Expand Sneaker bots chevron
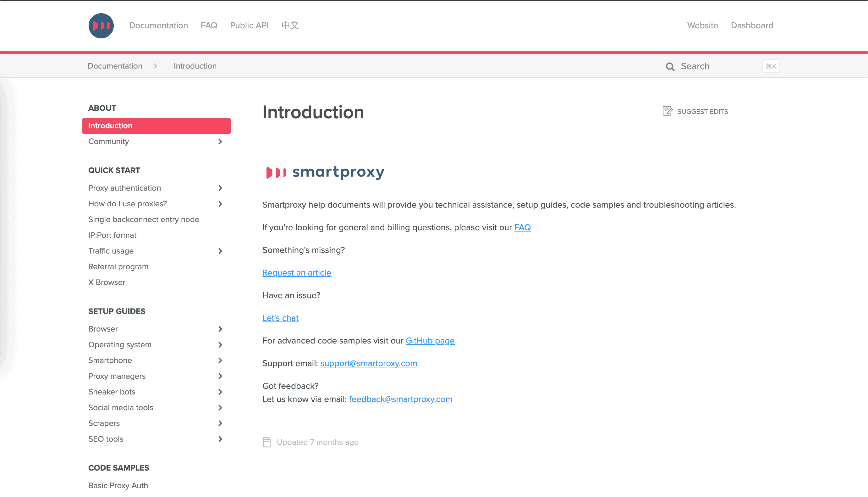The image size is (868, 497). tap(220, 392)
